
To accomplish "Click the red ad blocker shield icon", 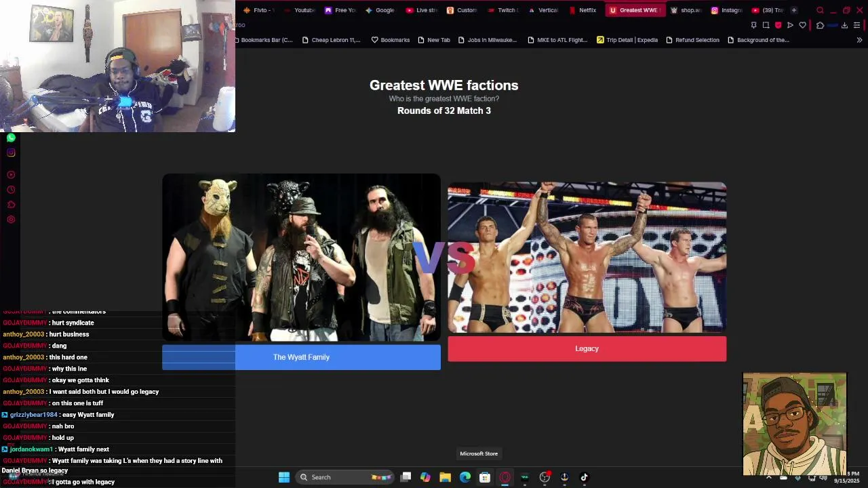I will [778, 25].
